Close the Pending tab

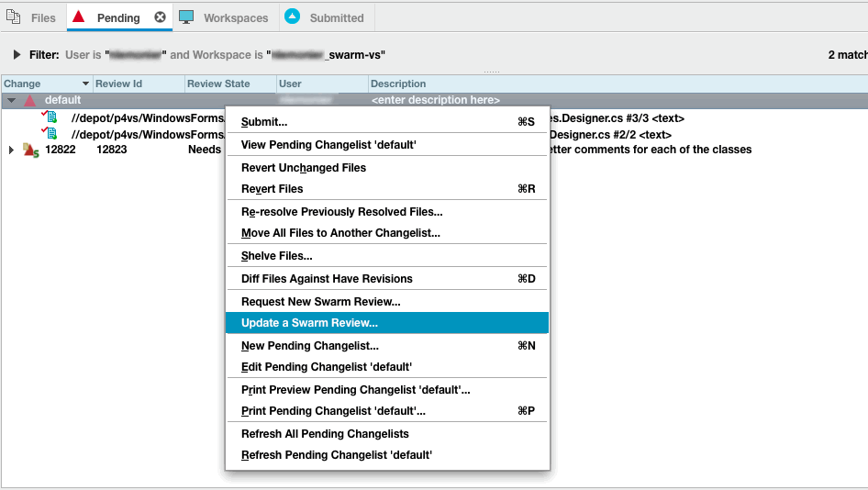pos(160,17)
